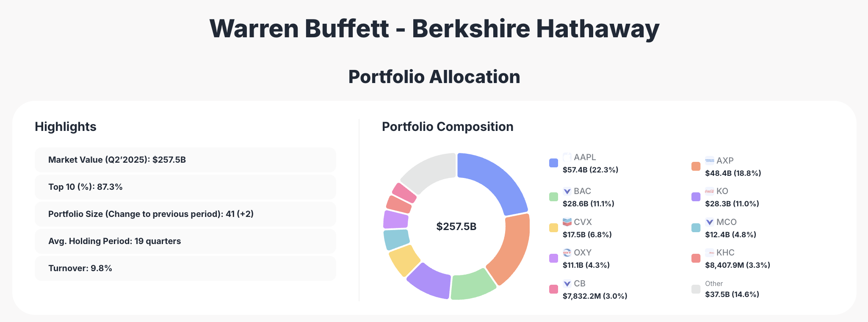Image resolution: width=868 pixels, height=322 pixels.
Task: Click the Chevron logo beside CVX
Action: (x=567, y=222)
